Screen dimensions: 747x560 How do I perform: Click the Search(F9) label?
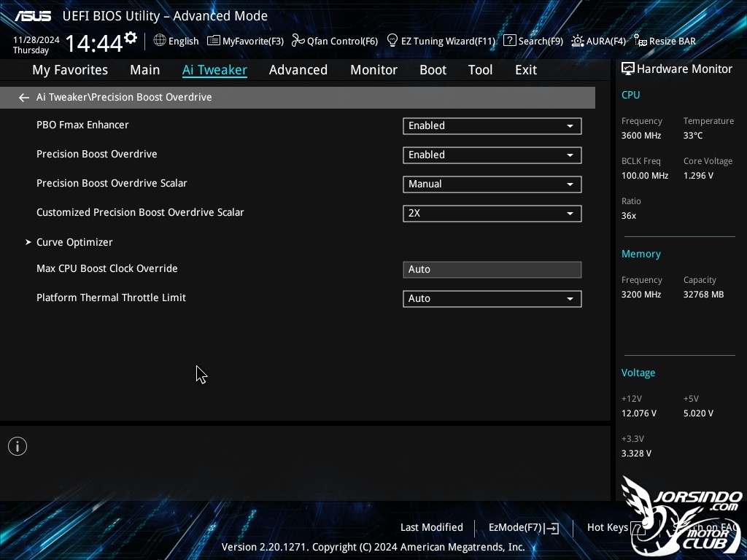point(541,41)
